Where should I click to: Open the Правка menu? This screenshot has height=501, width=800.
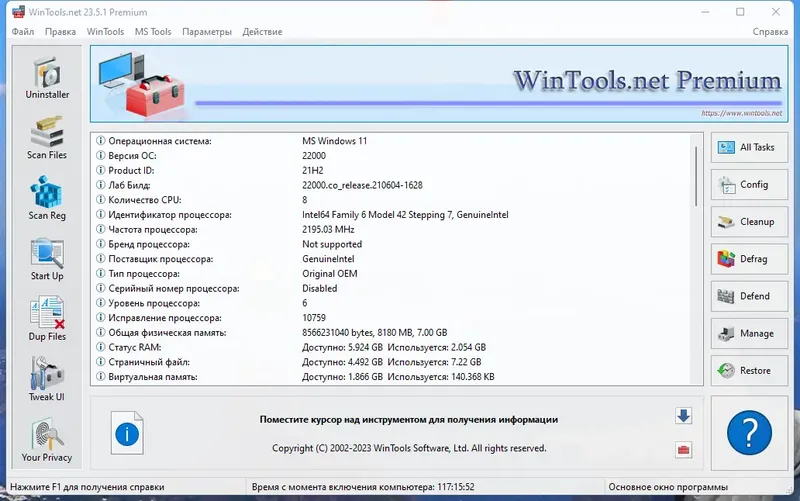coord(60,32)
